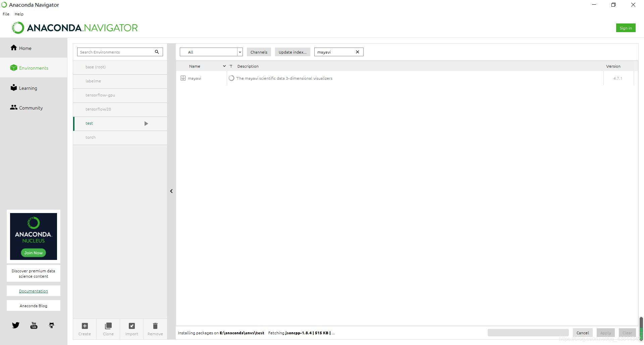Open the Environments tab
Viewport: 644px width, 345px height.
click(x=34, y=68)
